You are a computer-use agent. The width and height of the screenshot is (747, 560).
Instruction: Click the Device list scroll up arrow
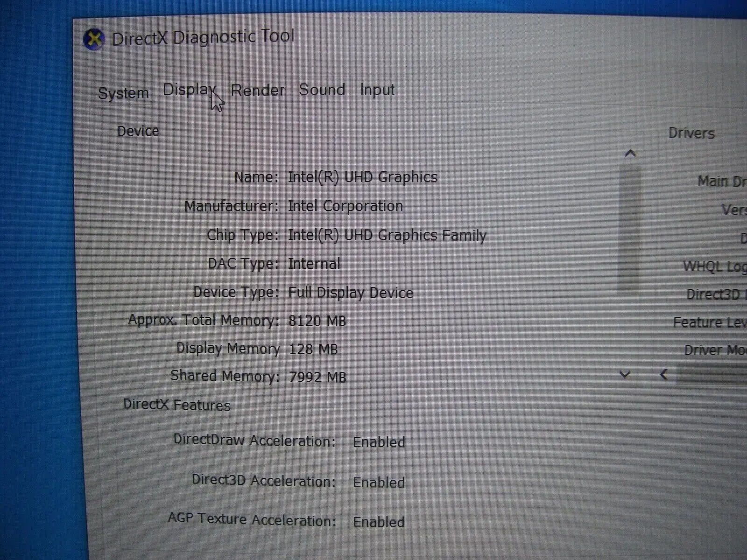click(x=630, y=154)
